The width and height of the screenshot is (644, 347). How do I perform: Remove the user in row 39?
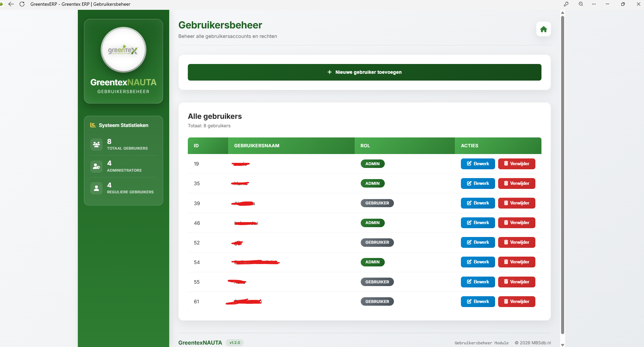517,203
